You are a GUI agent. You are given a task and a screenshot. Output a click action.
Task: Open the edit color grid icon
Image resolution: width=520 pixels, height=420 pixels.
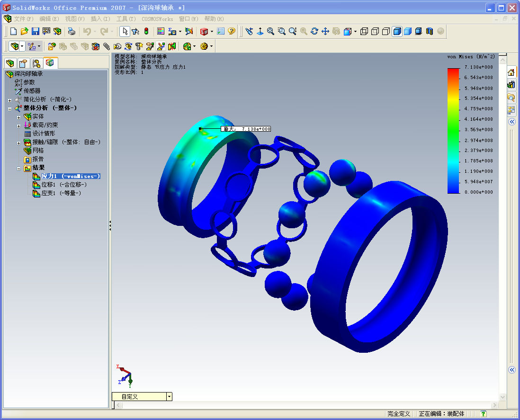click(x=161, y=32)
